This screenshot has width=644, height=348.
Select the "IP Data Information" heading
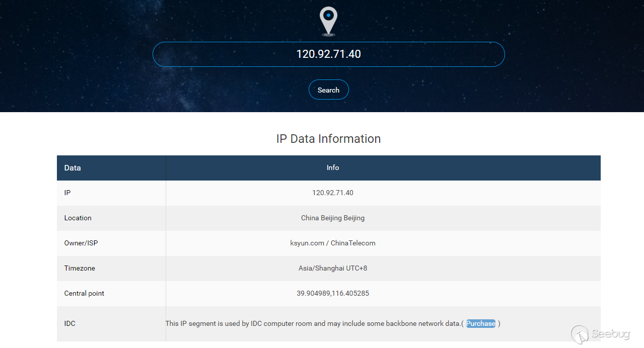[x=328, y=139]
